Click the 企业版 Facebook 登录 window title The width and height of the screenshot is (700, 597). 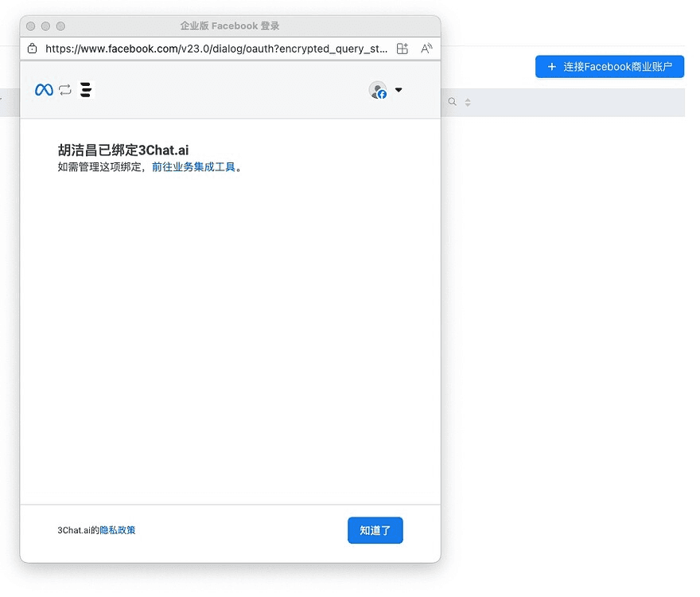click(230, 26)
